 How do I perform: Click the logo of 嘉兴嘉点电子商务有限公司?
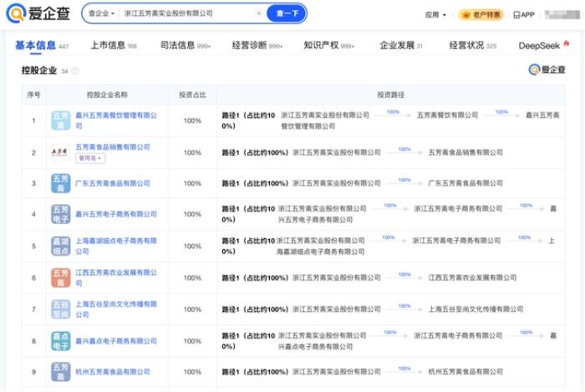pos(60,341)
